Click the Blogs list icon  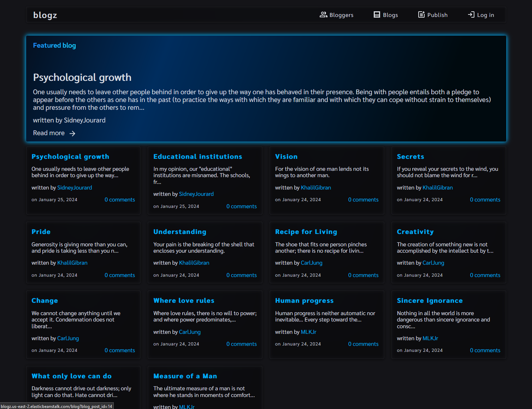point(377,15)
